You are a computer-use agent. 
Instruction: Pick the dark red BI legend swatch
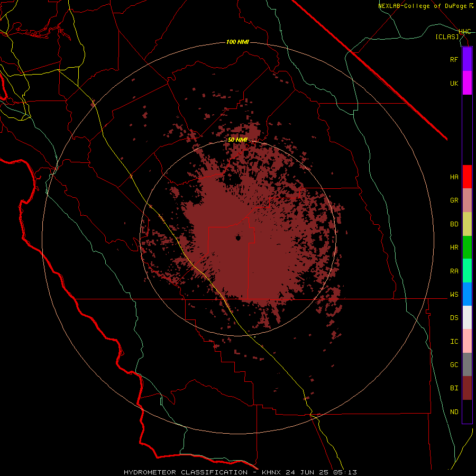click(467, 388)
